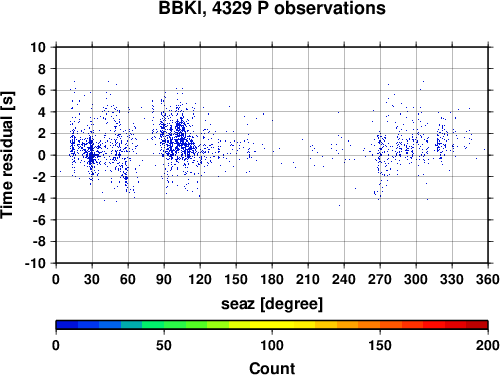This screenshot has height=375, width=500.
Task: Click the x-axis tick label 90
Action: (x=164, y=279)
